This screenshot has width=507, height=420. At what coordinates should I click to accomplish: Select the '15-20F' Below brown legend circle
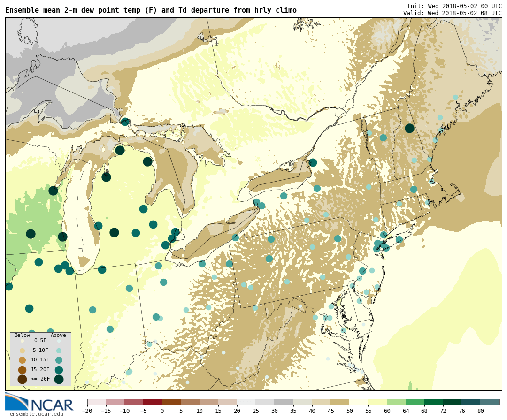(22, 370)
